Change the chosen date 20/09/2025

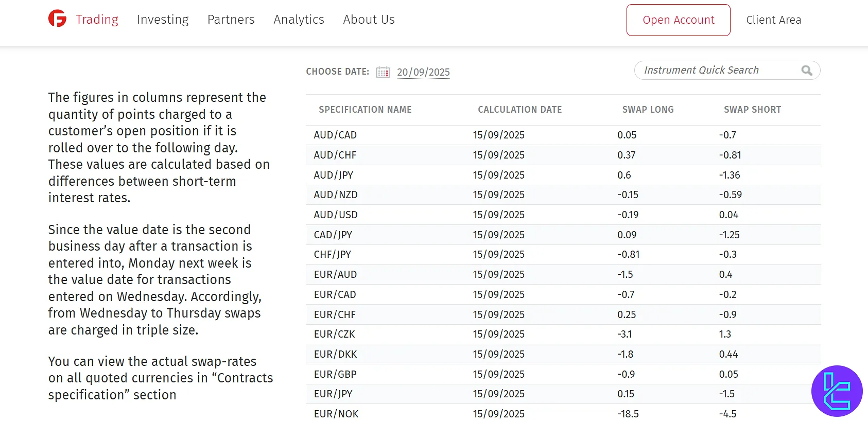423,72
